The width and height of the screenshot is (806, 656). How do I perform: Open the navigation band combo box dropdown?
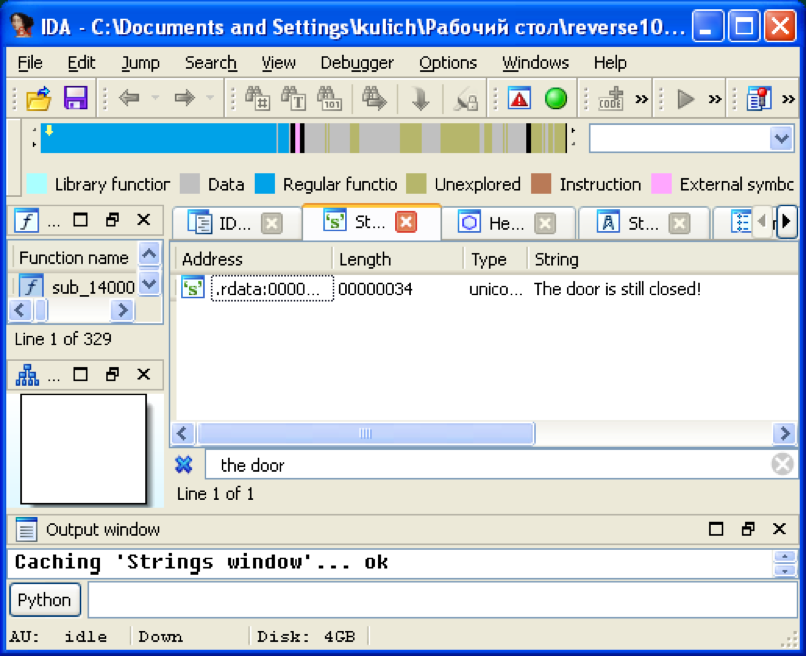pos(782,138)
